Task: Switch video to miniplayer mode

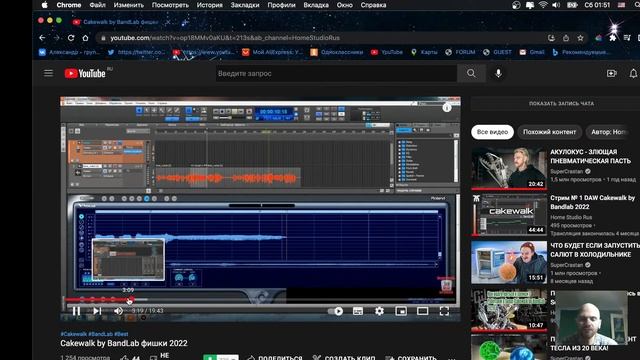Action: click(401, 311)
